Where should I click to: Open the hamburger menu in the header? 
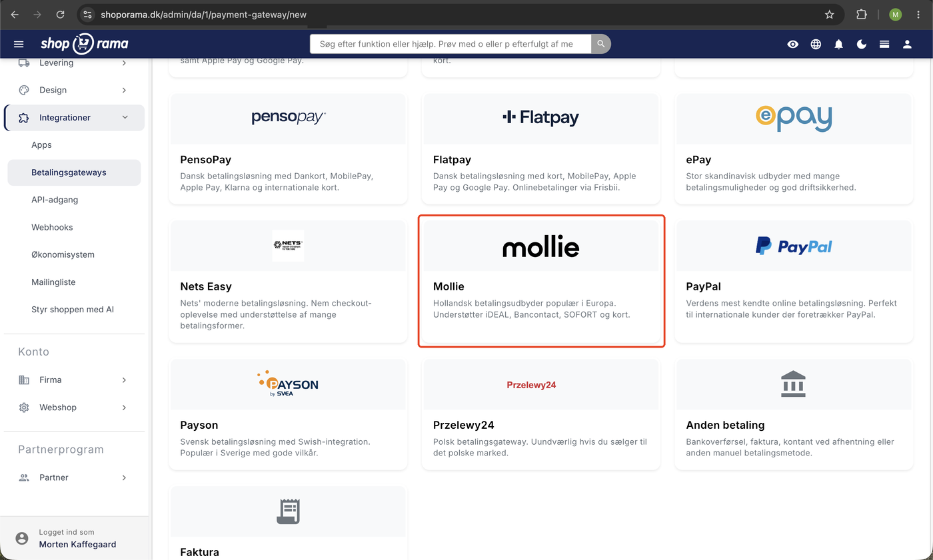[19, 44]
